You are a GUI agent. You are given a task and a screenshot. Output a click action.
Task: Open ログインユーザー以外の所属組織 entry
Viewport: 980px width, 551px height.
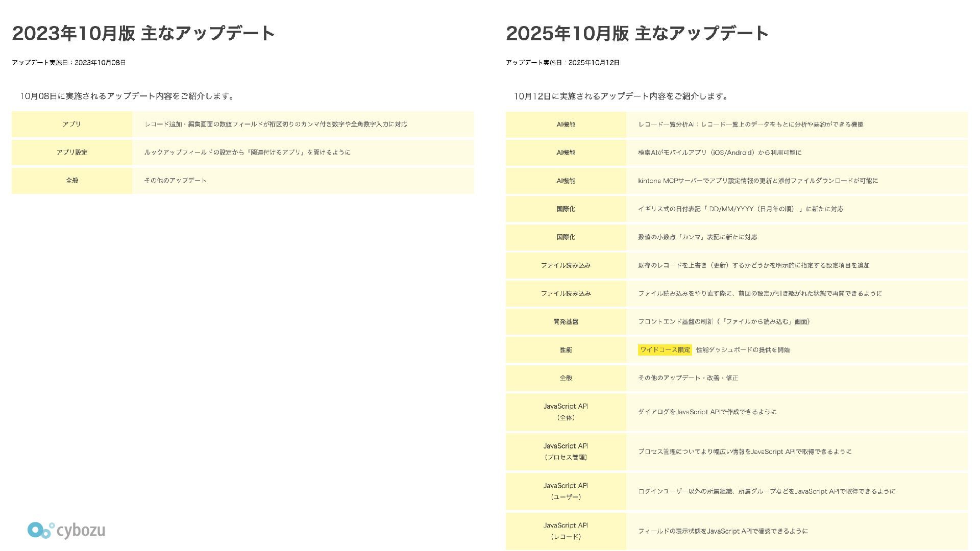click(766, 491)
